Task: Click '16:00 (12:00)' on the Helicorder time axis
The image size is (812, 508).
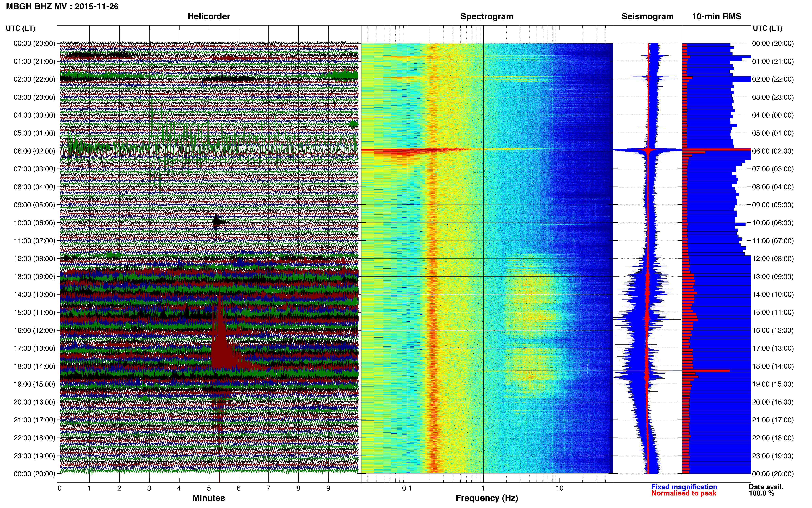Action: pyautogui.click(x=34, y=330)
